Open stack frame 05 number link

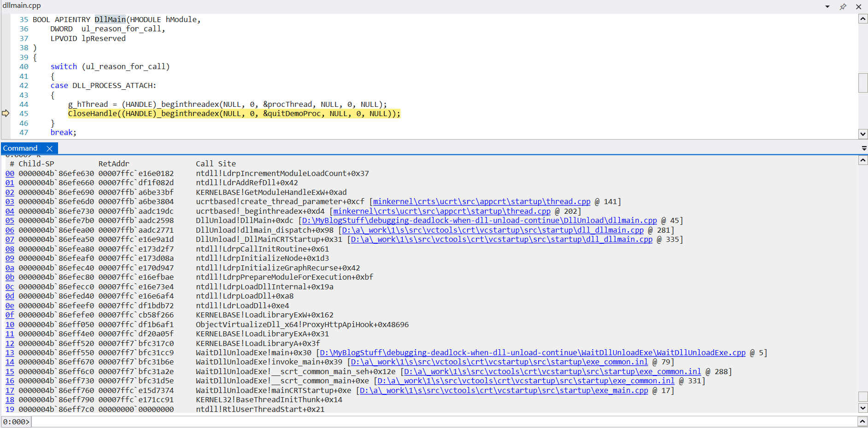pyautogui.click(x=9, y=220)
